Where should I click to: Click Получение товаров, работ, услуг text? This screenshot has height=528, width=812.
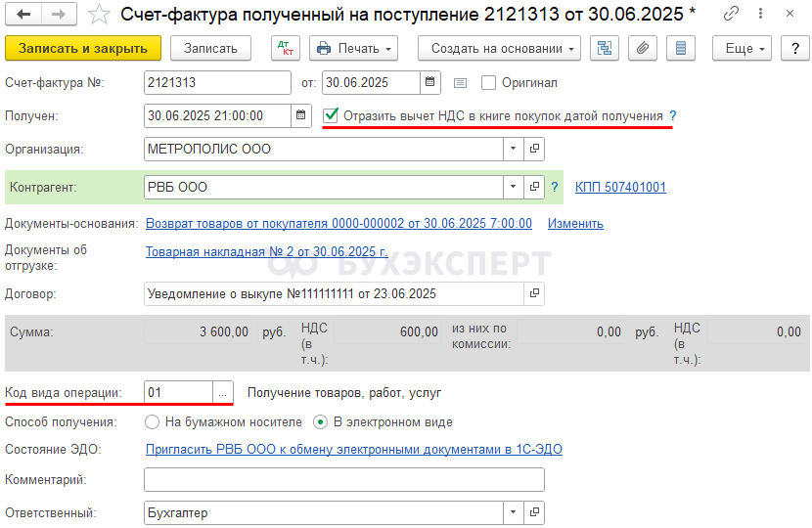coord(344,393)
